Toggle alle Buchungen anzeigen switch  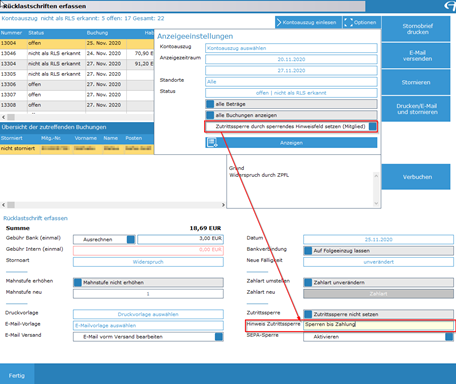pyautogui.click(x=210, y=115)
